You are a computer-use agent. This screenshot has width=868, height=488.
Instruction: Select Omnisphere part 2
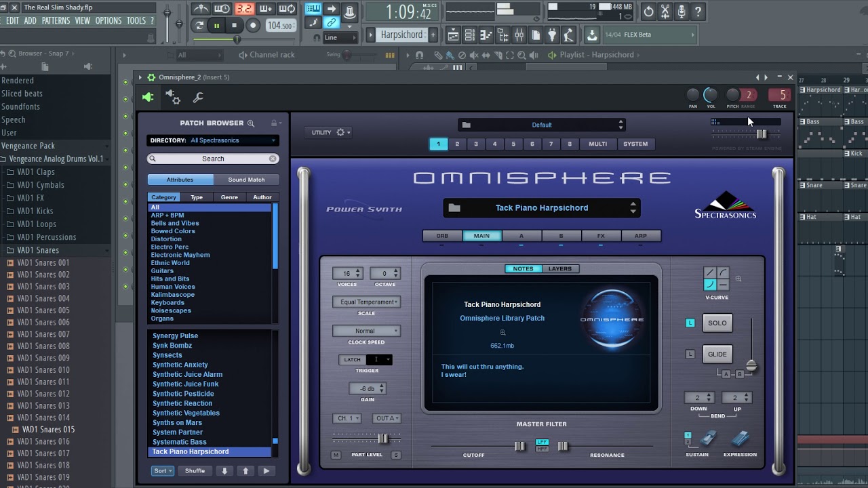pyautogui.click(x=457, y=144)
